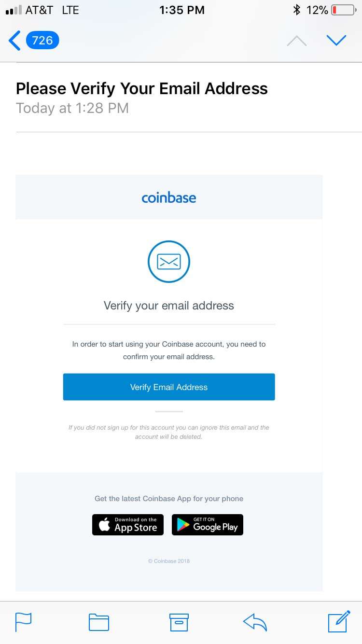
Task: Tap the Bluetooth icon in status bar
Action: [x=297, y=10]
